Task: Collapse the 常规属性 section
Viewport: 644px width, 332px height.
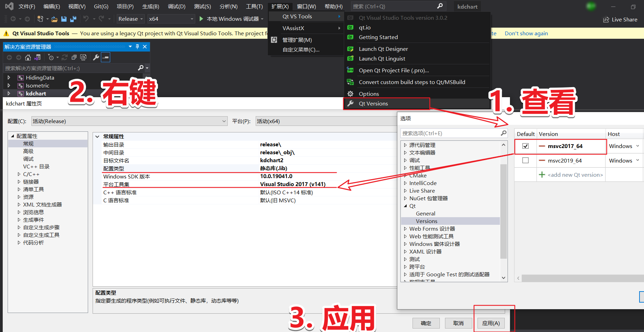Action: point(97,136)
